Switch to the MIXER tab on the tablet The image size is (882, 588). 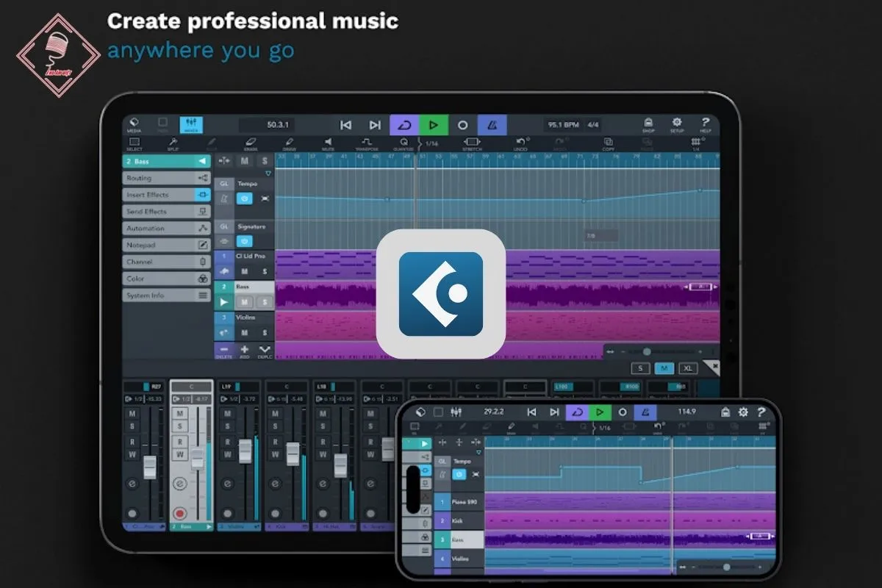[191, 125]
